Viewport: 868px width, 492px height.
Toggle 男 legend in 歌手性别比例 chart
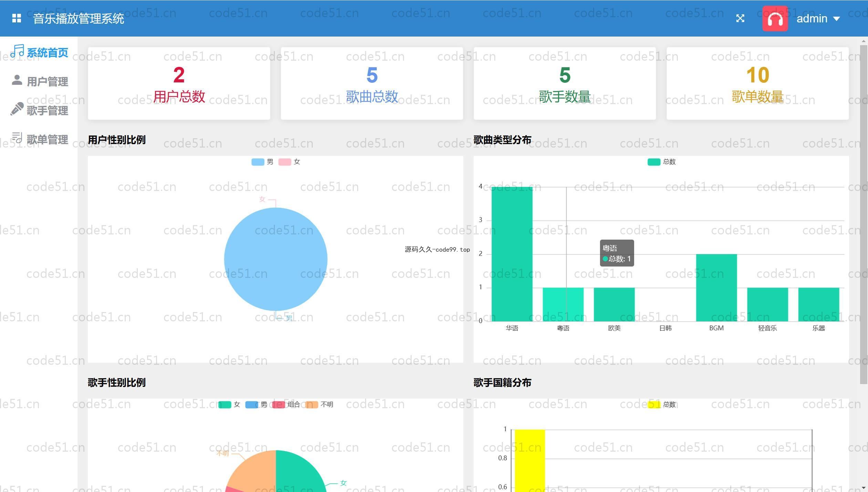pyautogui.click(x=256, y=404)
